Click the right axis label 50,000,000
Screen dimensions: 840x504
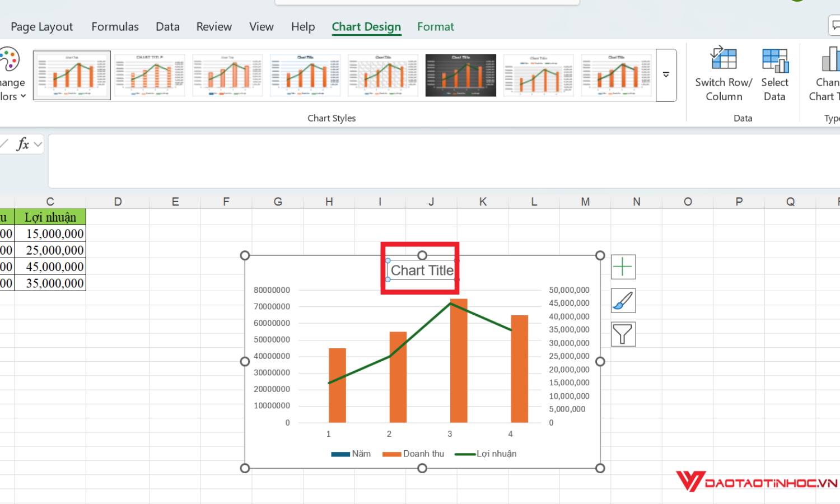569,290
